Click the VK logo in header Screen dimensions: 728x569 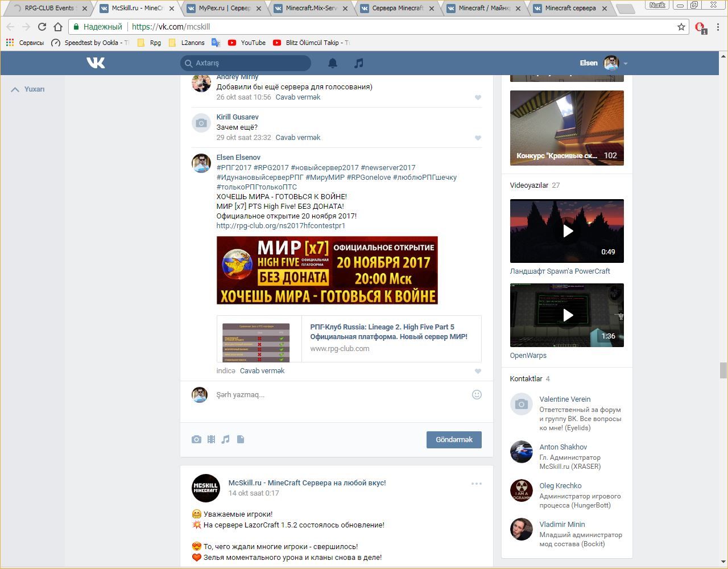coord(96,63)
